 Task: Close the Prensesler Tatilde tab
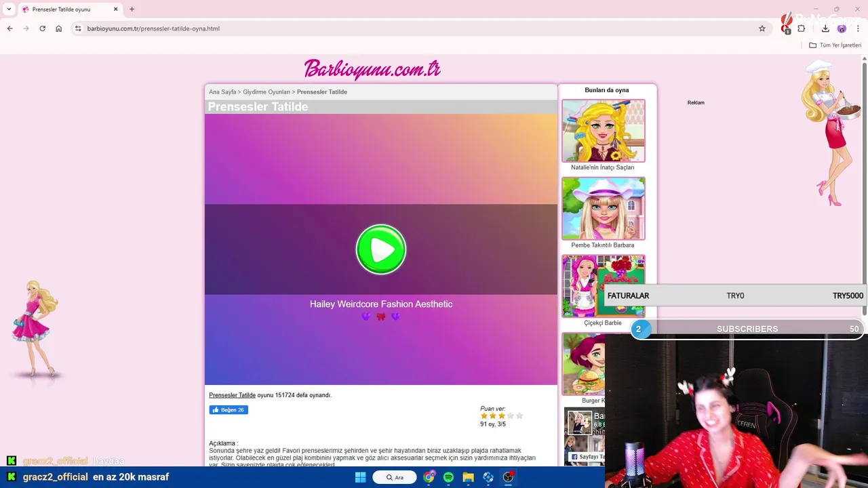point(115,9)
